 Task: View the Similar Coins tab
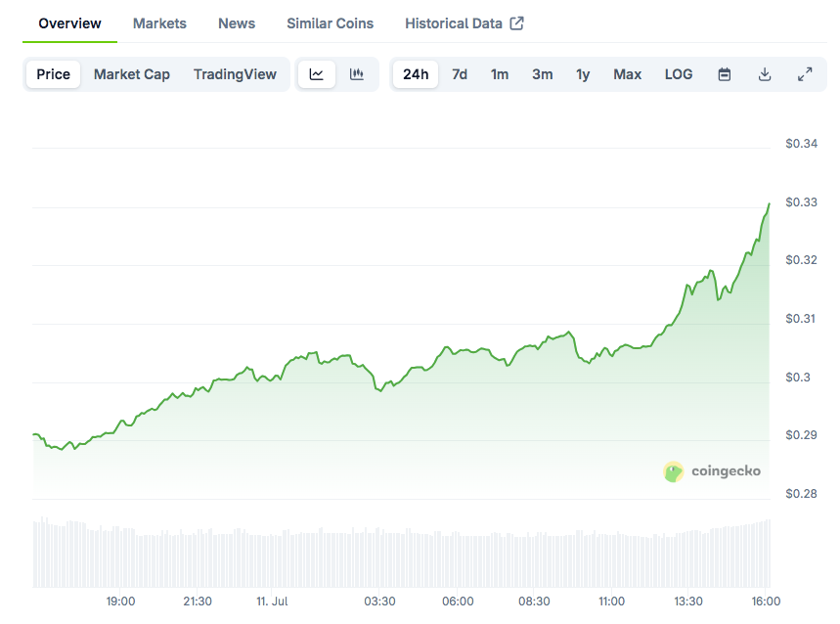coord(330,23)
